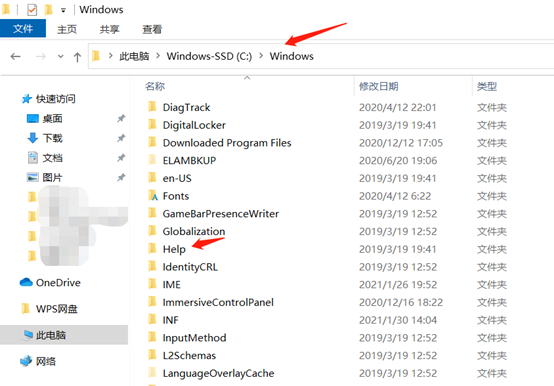Select the Globalization folder

click(194, 231)
